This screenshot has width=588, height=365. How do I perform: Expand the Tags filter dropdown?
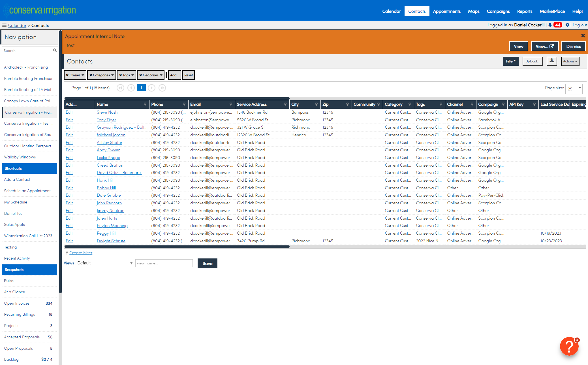132,75
